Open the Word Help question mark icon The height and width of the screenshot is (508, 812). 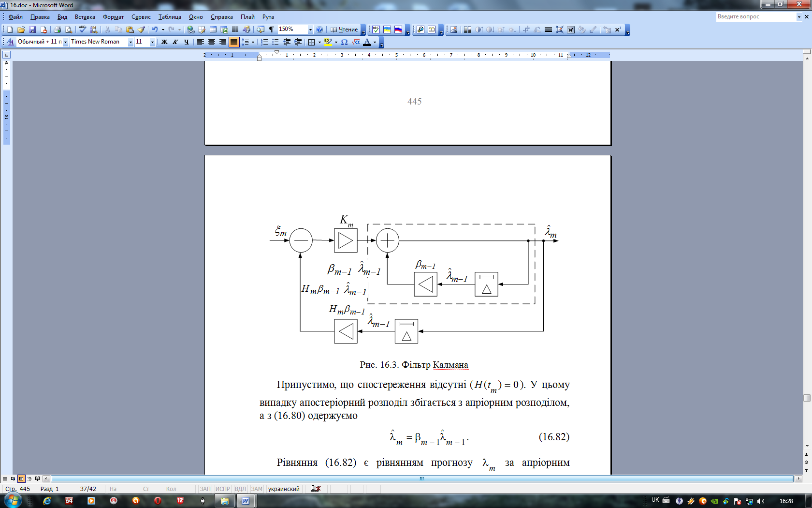319,30
